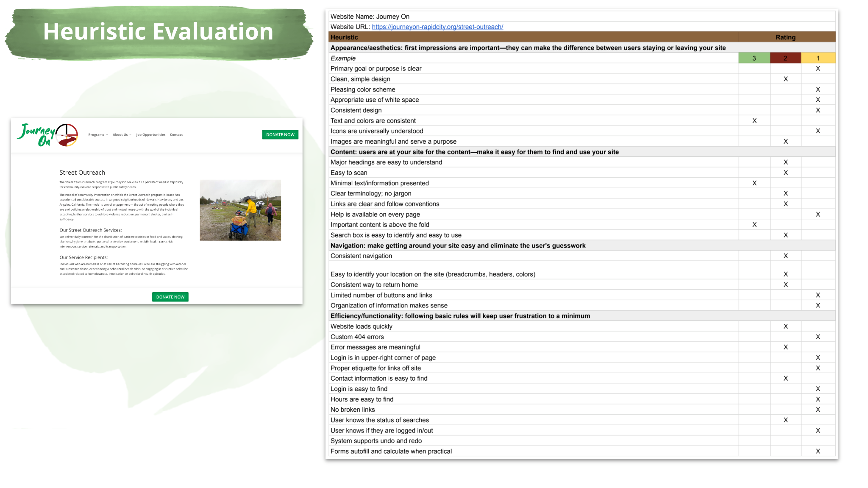Open the journeyon-rapidcity.org street-outreach link
The width and height of the screenshot is (868, 488).
pyautogui.click(x=437, y=27)
